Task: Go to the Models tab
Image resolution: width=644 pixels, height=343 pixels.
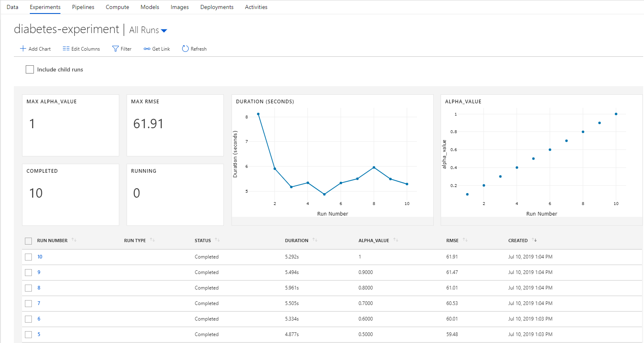Action: pyautogui.click(x=150, y=7)
